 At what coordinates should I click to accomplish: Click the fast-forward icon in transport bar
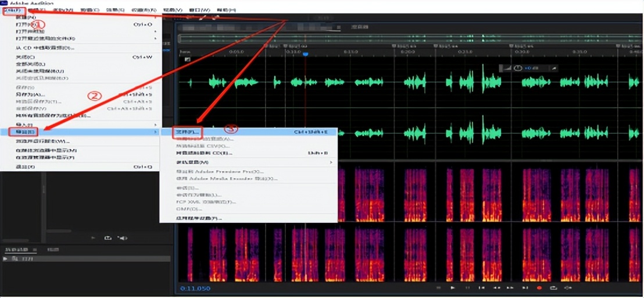(510, 288)
